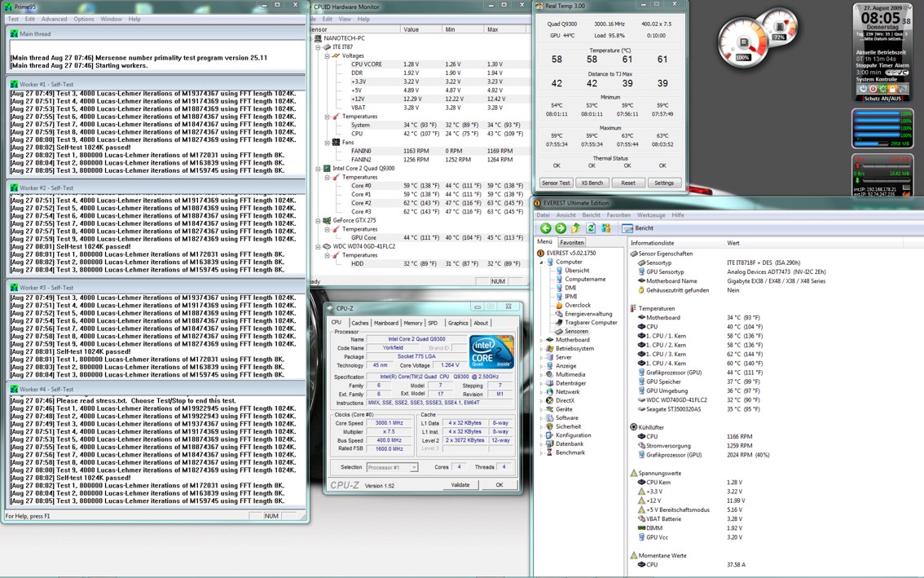Click the DirectX icon in EVEREST tree

(x=550, y=400)
